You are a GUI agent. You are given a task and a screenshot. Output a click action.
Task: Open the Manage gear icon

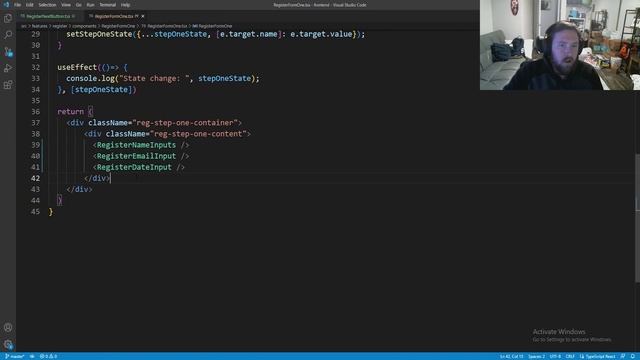point(8,344)
